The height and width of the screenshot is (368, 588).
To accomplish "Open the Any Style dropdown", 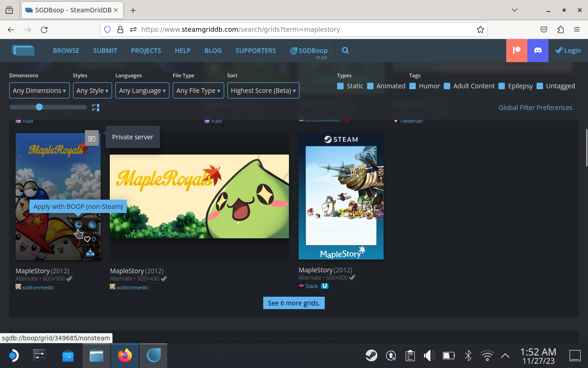I will pos(92,91).
